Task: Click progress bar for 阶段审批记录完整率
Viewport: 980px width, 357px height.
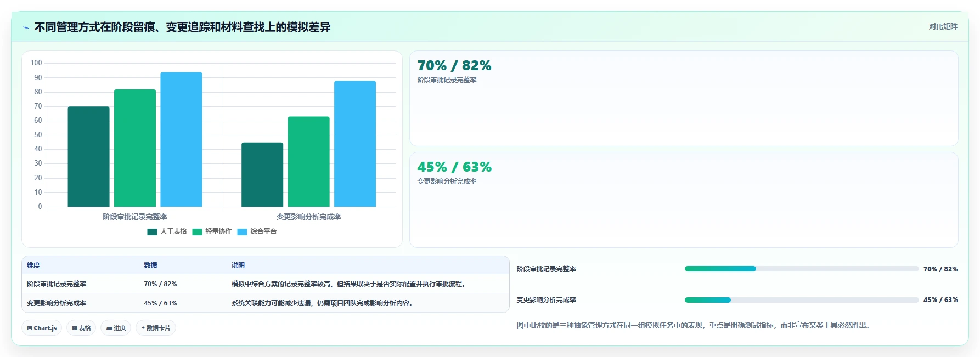Action: tap(802, 269)
